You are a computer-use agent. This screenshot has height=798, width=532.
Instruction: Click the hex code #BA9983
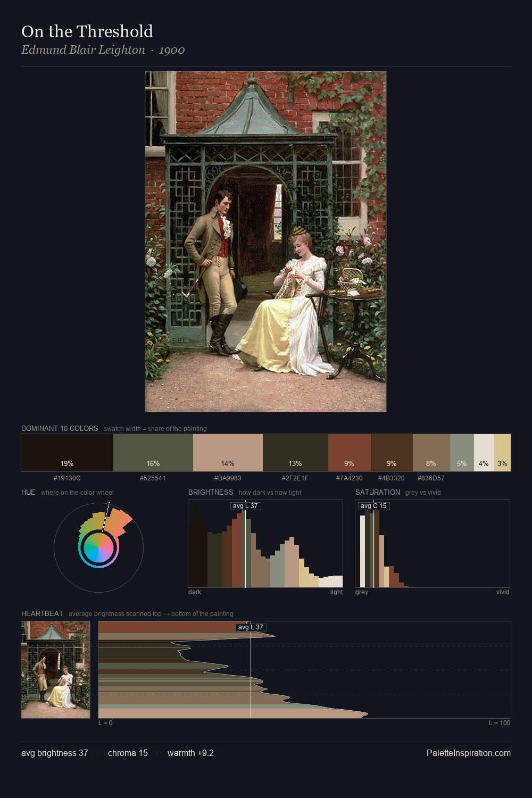228,478
